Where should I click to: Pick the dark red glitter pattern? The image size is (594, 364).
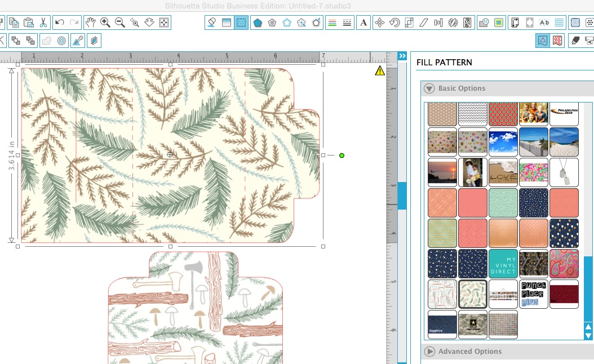[x=564, y=294]
